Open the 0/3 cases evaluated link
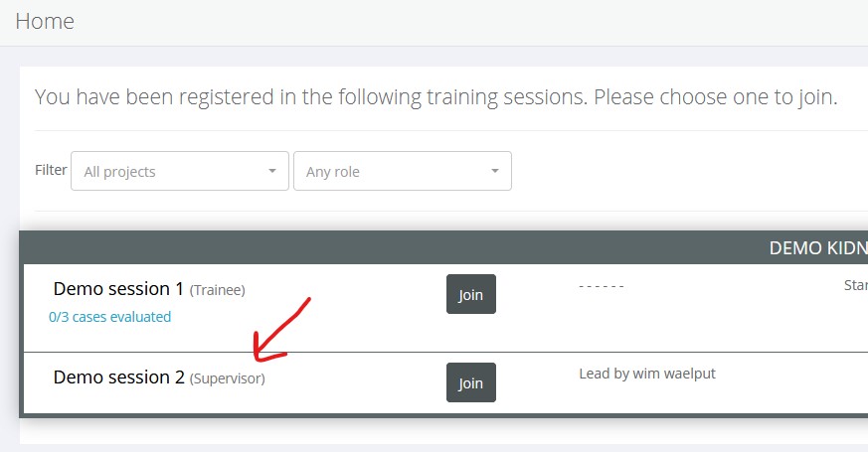The width and height of the screenshot is (868, 452). (x=109, y=317)
